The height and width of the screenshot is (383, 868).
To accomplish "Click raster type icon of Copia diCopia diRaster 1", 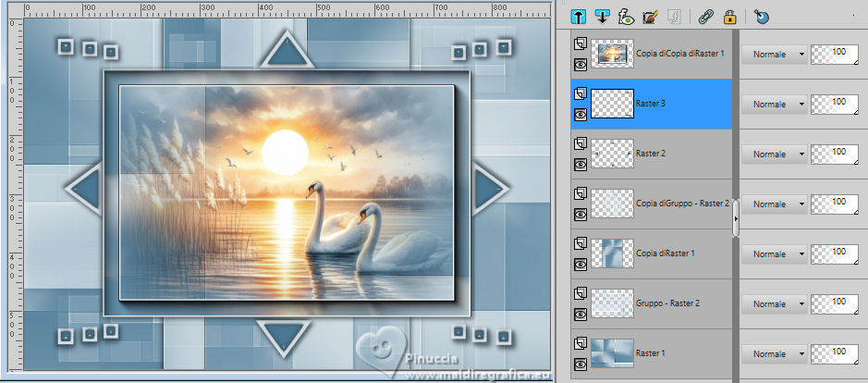I will pos(581,43).
